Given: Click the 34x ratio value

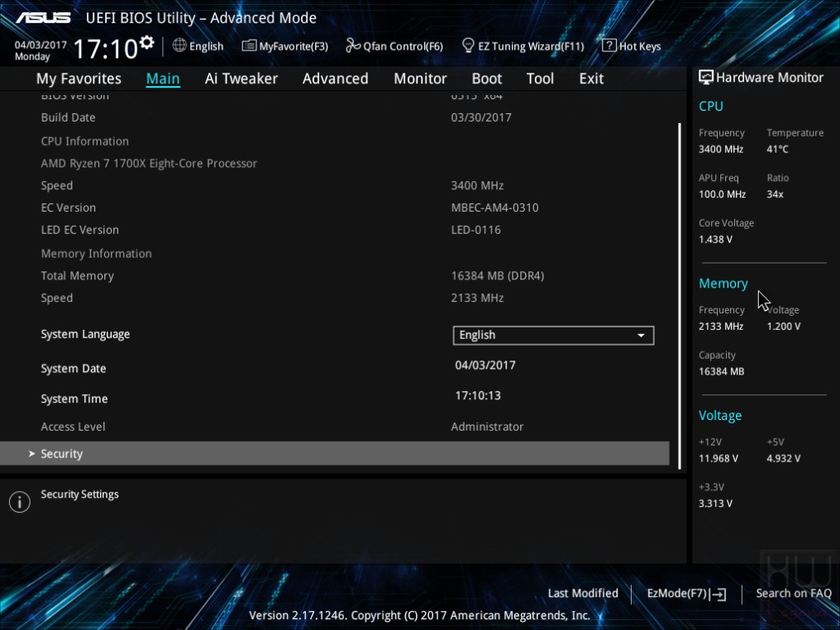Looking at the screenshot, I should [775, 194].
